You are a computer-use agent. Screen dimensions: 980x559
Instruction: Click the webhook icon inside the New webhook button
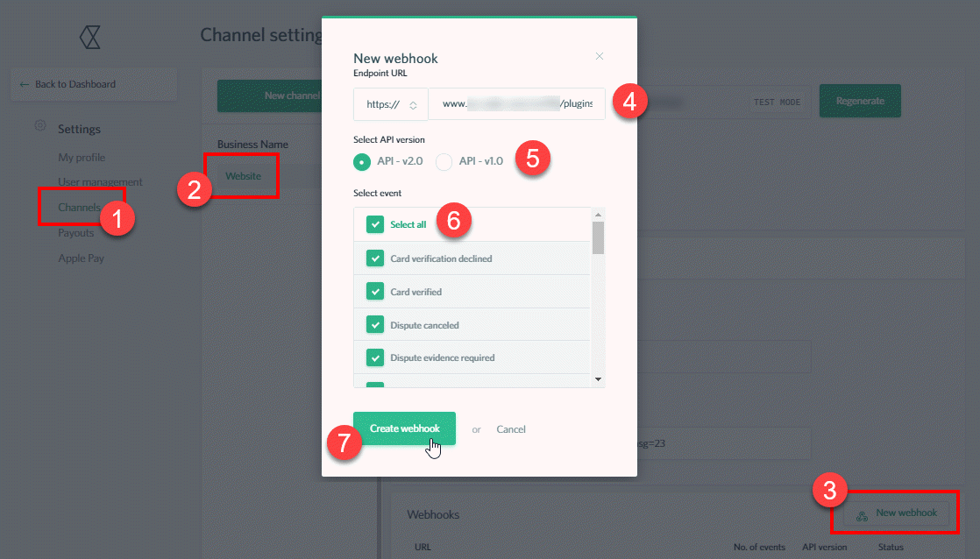[x=863, y=516]
